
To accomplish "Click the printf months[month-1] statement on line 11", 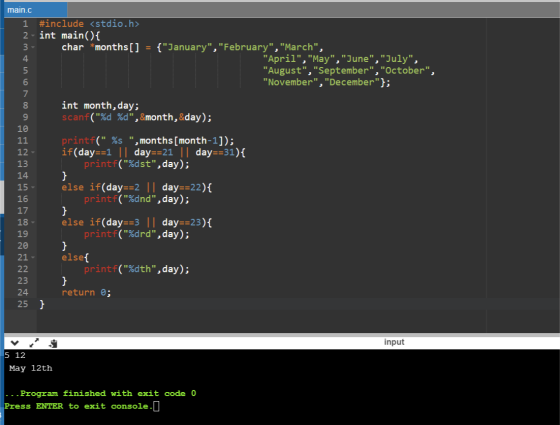I will (148, 141).
